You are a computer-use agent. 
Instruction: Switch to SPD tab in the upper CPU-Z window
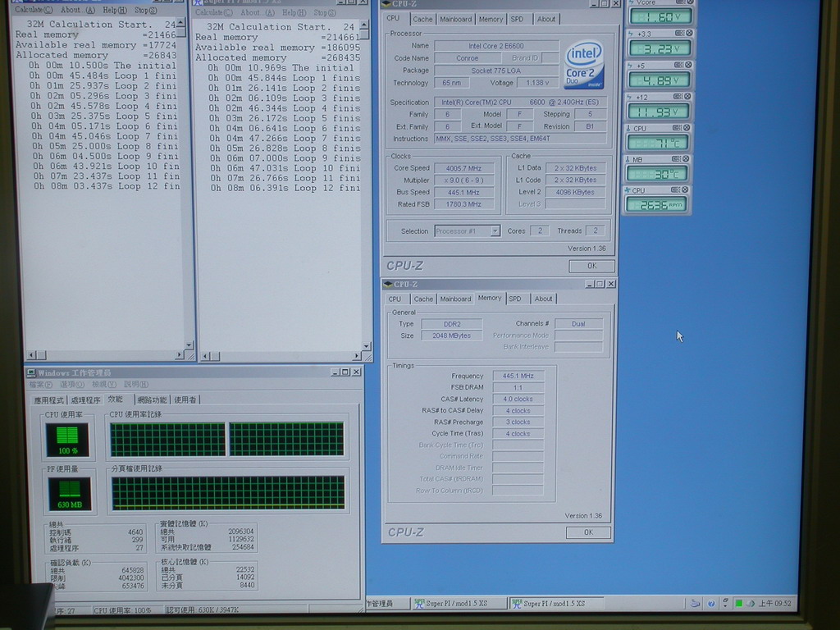click(517, 20)
